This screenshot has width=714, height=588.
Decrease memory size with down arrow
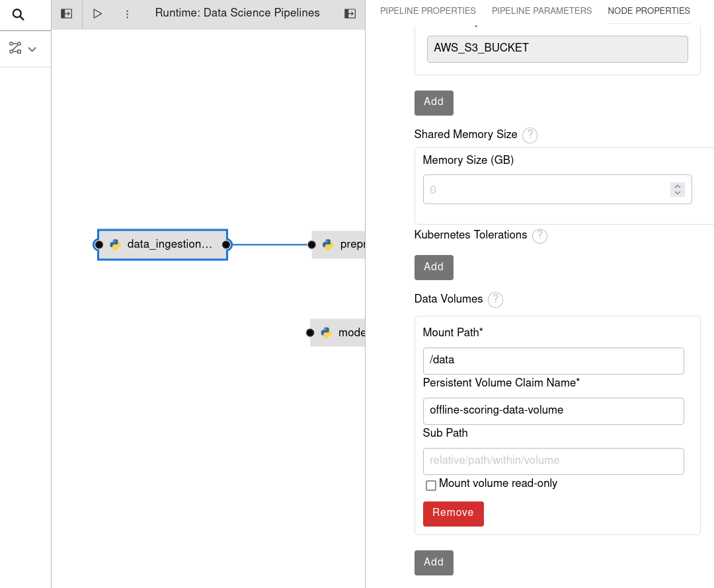click(x=678, y=193)
